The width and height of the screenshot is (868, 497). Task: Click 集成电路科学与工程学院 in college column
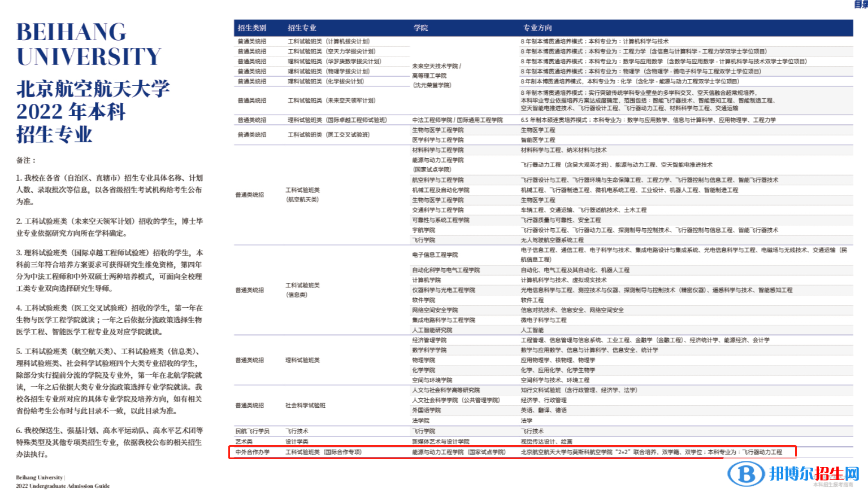443,320
